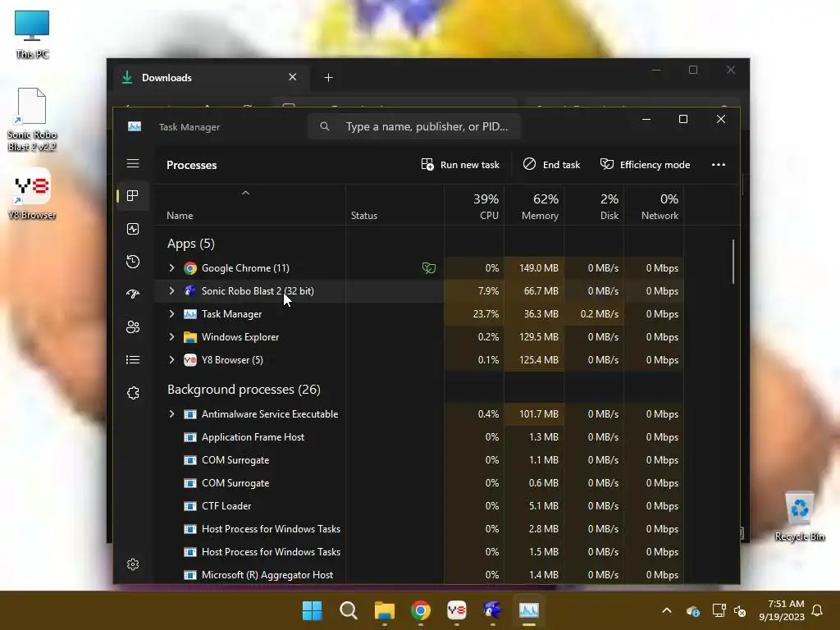Sort by the CPU column header
840x630 pixels.
474,206
